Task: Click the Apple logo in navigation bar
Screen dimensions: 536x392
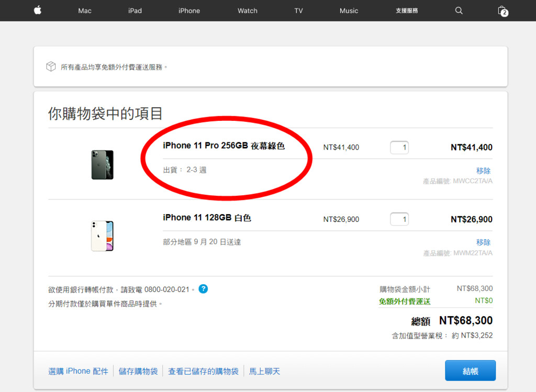Action: pyautogui.click(x=38, y=10)
